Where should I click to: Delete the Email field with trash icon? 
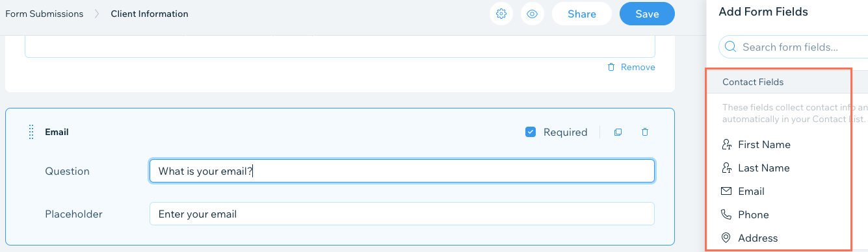pos(645,132)
